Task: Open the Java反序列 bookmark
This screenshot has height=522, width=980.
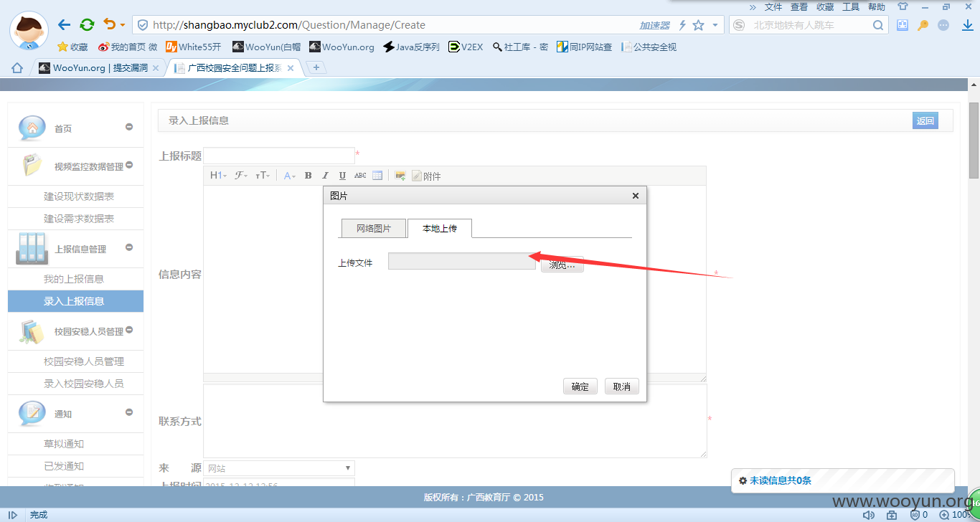Action: (x=412, y=47)
